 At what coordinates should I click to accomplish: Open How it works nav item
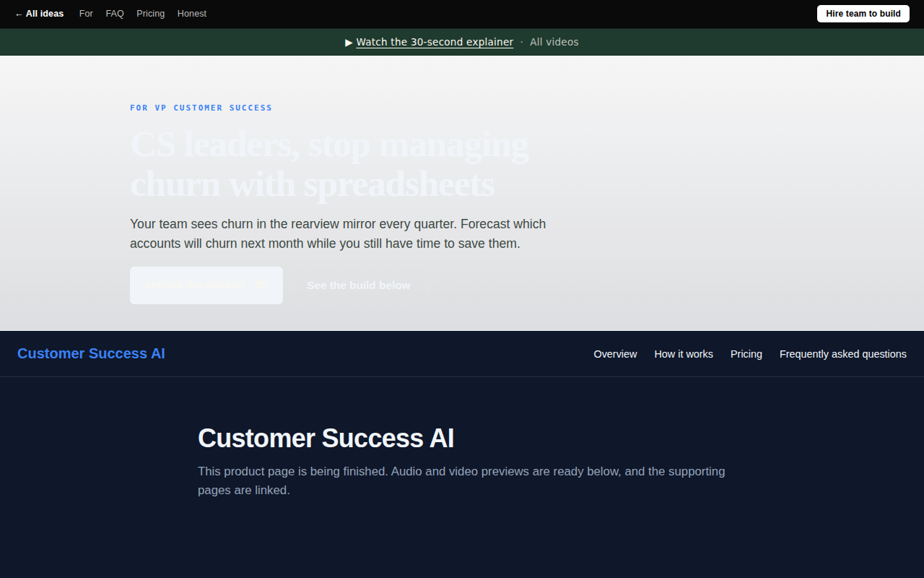click(684, 354)
